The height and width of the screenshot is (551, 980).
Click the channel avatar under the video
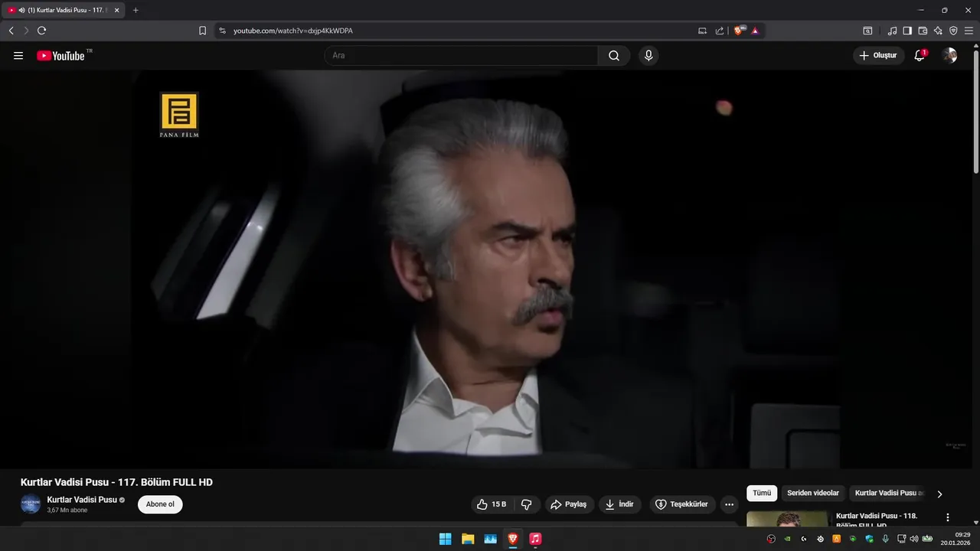pos(31,504)
